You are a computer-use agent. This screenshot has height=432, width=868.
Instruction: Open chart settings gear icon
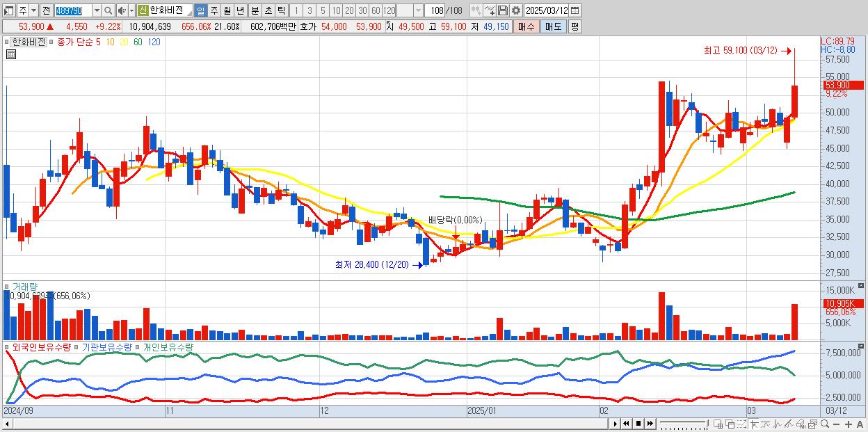(515, 10)
